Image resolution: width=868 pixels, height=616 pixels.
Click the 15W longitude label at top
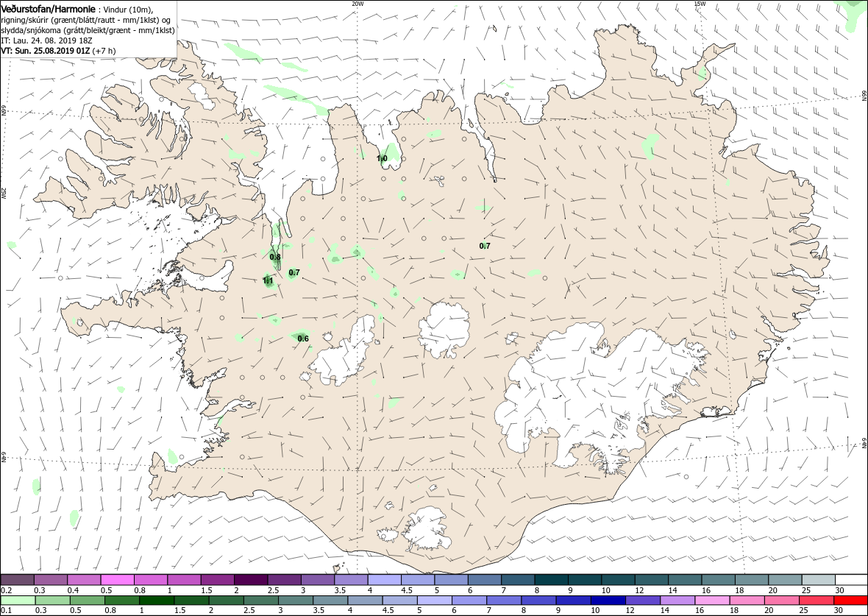[700, 4]
